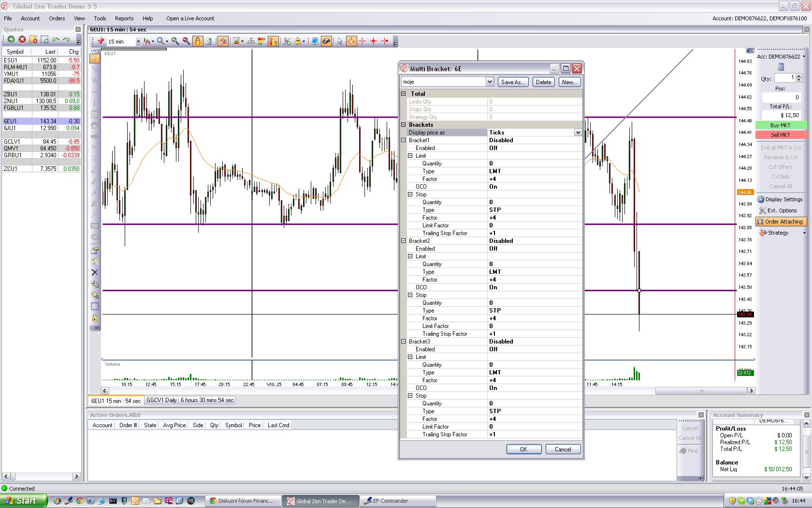812x508 pixels.
Task: Click the green Buy MKT button
Action: click(x=780, y=125)
